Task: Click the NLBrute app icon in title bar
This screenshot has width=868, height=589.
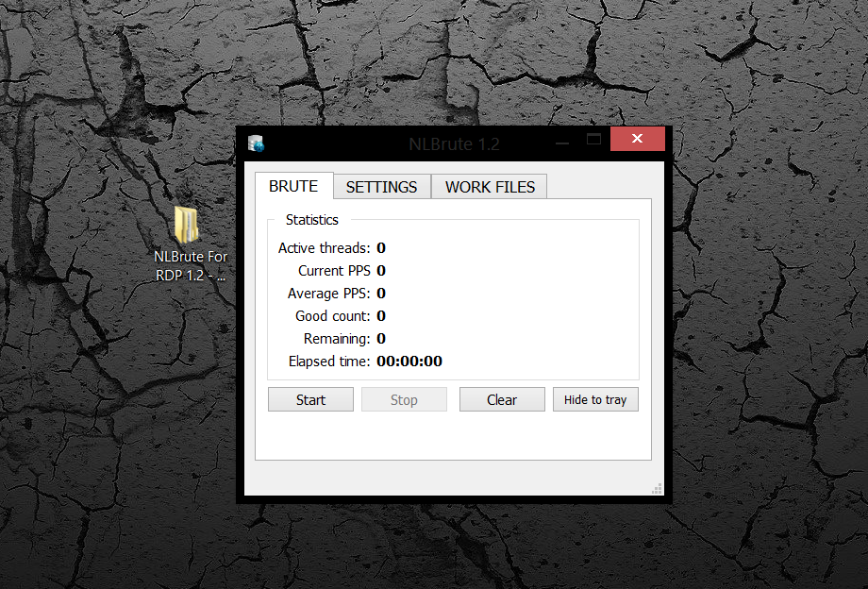Action: 256,143
